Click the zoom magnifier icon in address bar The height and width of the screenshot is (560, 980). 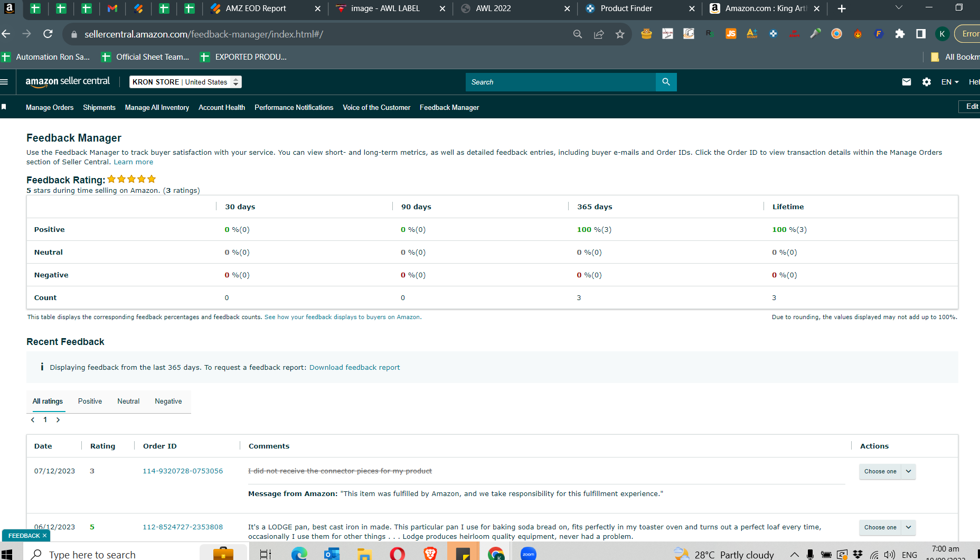pyautogui.click(x=578, y=34)
